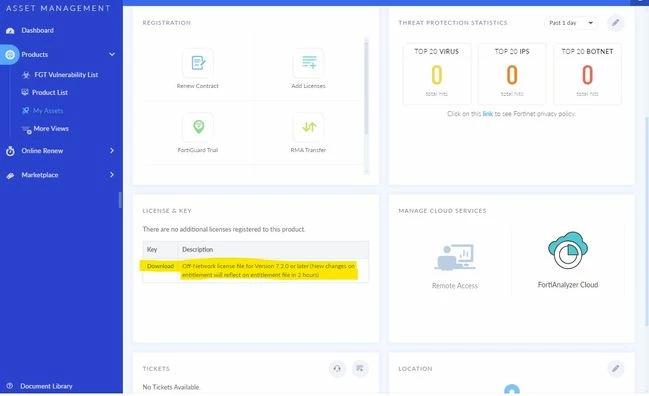Click the Products globe icon

[x=10, y=54]
